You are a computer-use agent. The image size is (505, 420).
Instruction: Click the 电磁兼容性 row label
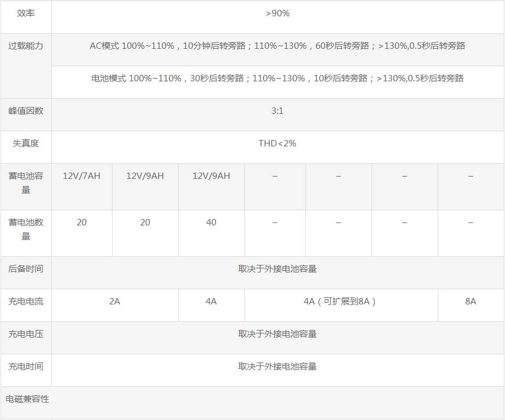(x=27, y=399)
